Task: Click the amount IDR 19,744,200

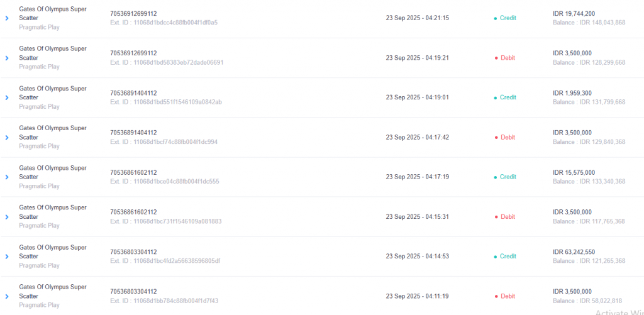Action: pos(574,13)
